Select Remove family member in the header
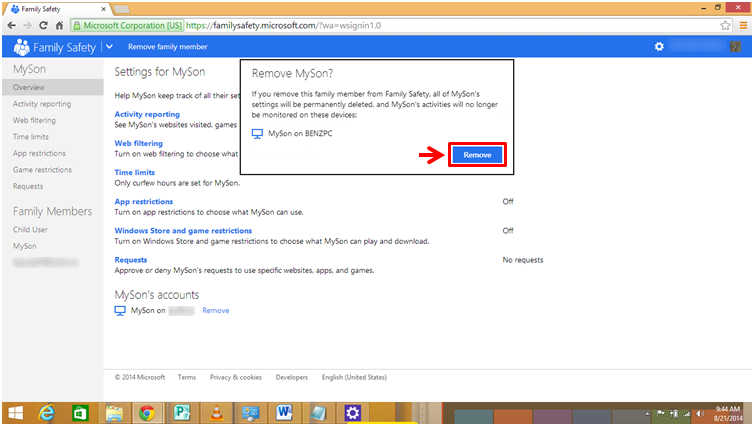The image size is (753, 425). click(168, 47)
